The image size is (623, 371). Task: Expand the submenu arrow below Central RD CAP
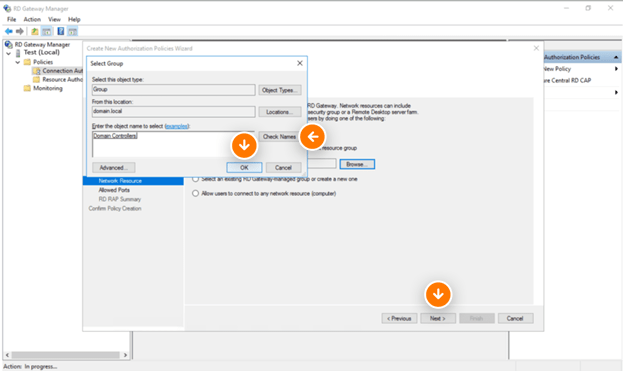(616, 92)
